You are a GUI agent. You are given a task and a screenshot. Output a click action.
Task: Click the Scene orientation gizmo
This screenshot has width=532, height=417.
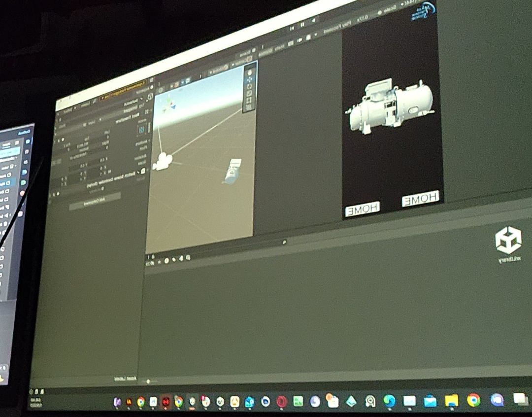point(168,104)
